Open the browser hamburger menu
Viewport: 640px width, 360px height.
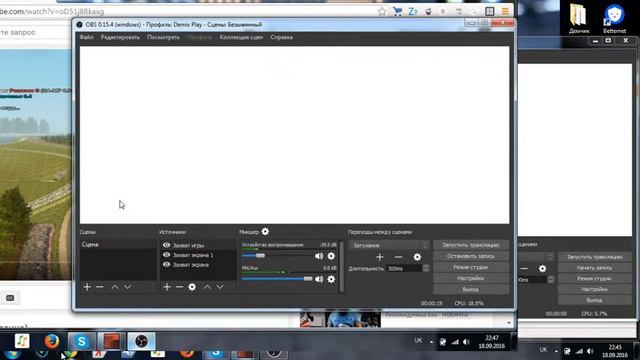(505, 11)
